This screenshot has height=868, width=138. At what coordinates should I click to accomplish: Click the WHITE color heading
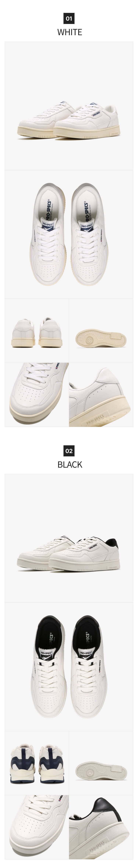tap(69, 32)
